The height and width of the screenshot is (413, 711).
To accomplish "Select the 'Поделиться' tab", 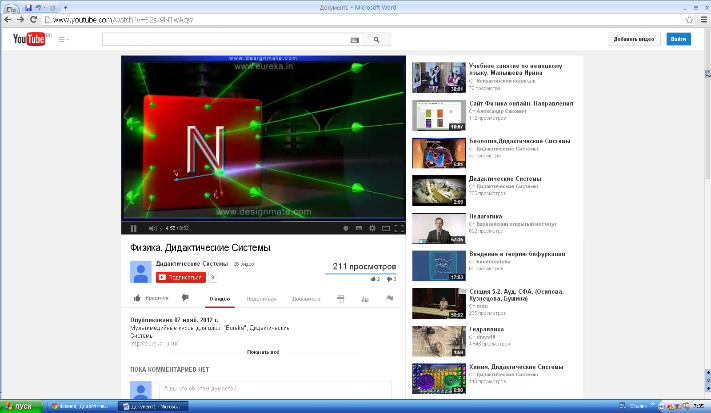I will pos(261,299).
